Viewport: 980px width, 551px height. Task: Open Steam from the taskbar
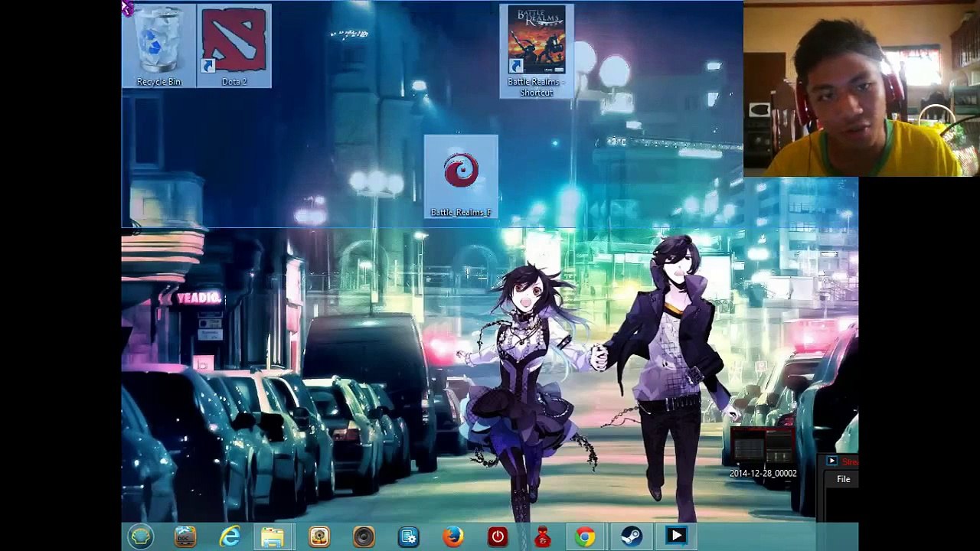(631, 536)
